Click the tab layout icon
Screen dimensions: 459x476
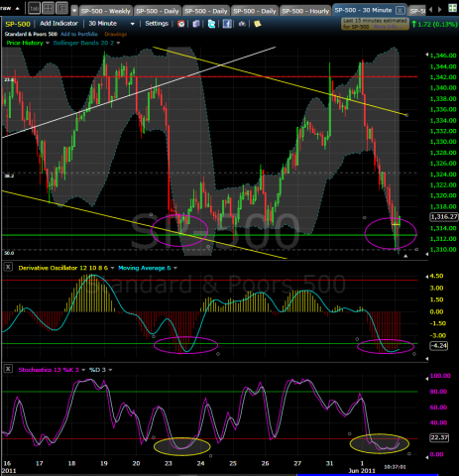click(35, 8)
